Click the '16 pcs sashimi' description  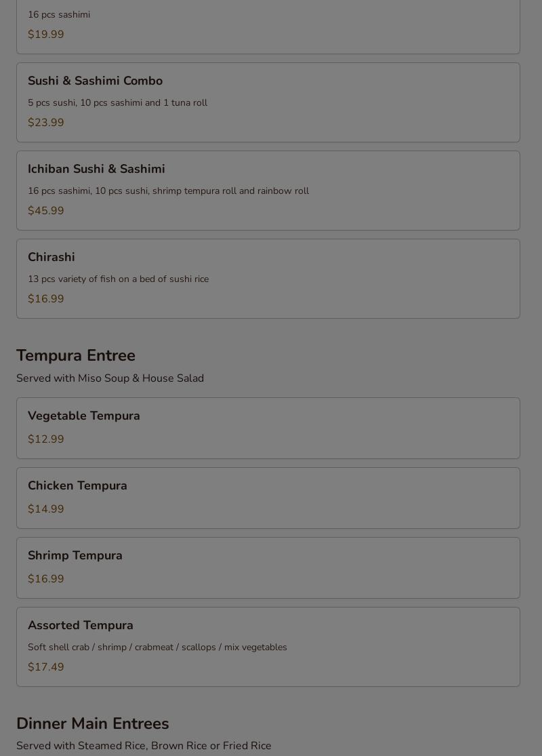[x=59, y=15]
